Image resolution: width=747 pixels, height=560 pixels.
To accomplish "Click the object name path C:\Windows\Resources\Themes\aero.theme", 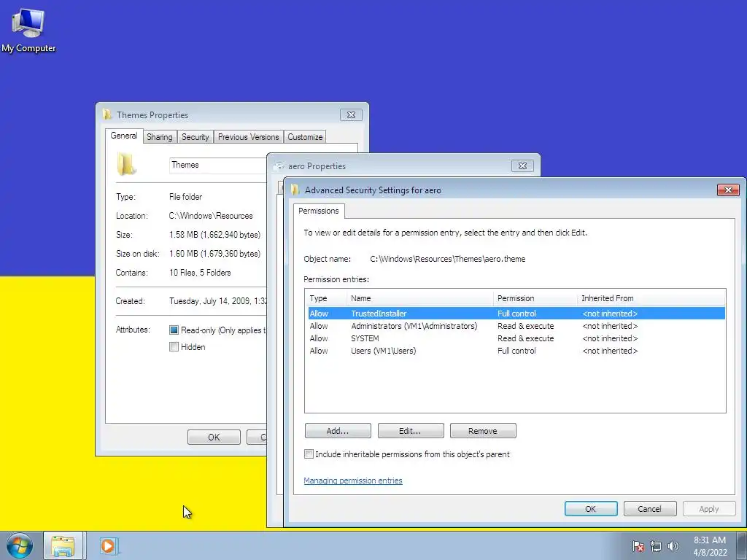I will point(448,259).
